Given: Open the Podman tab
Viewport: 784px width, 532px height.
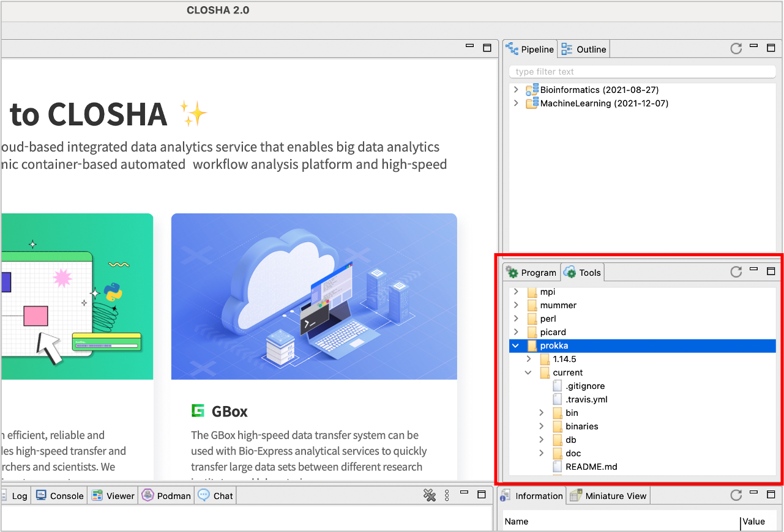Looking at the screenshot, I should [x=166, y=496].
